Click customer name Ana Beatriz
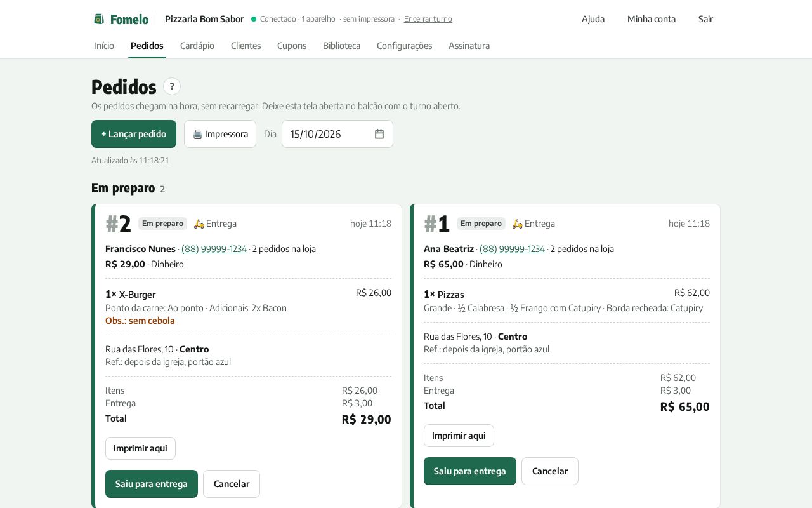This screenshot has width=812, height=508. (x=449, y=249)
